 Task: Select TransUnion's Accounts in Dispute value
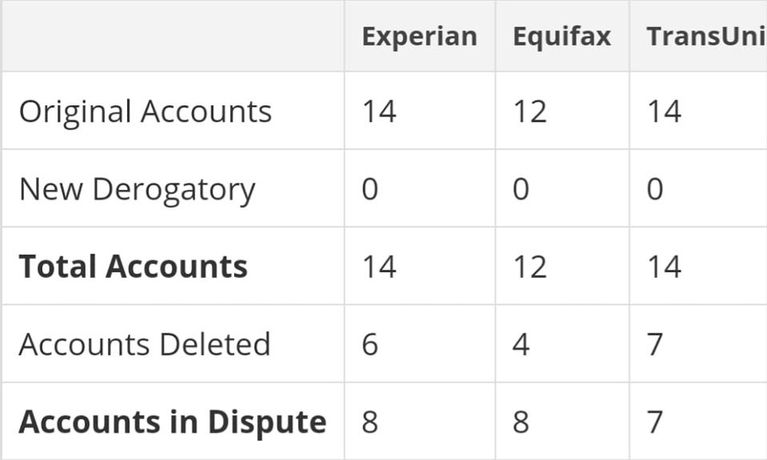[x=654, y=422]
